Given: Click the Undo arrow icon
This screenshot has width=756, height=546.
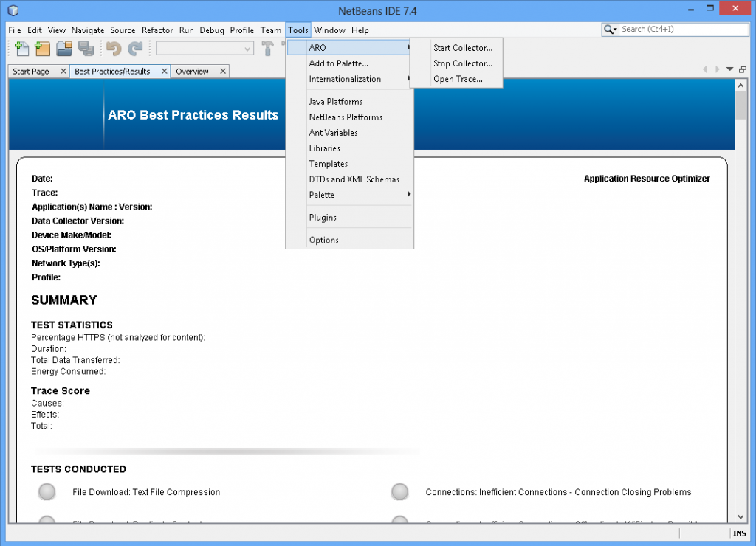Looking at the screenshot, I should (x=114, y=48).
